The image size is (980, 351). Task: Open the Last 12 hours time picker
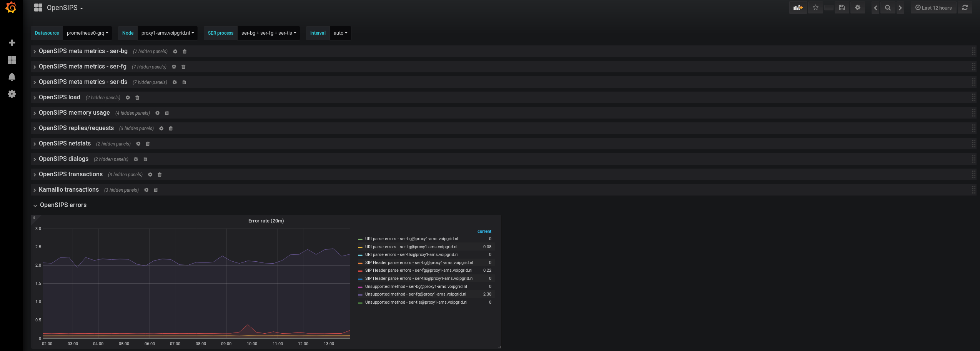[x=933, y=8]
